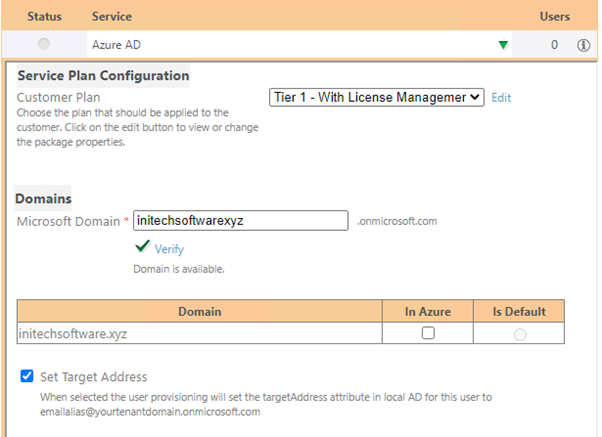Click the Service column header
Screen dimensions: 602x437
coord(112,17)
